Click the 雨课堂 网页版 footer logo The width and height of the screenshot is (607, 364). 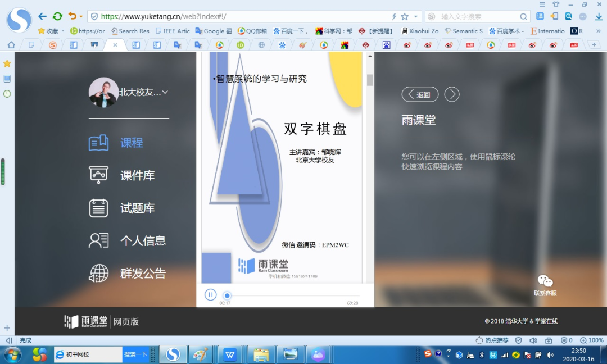click(x=101, y=321)
